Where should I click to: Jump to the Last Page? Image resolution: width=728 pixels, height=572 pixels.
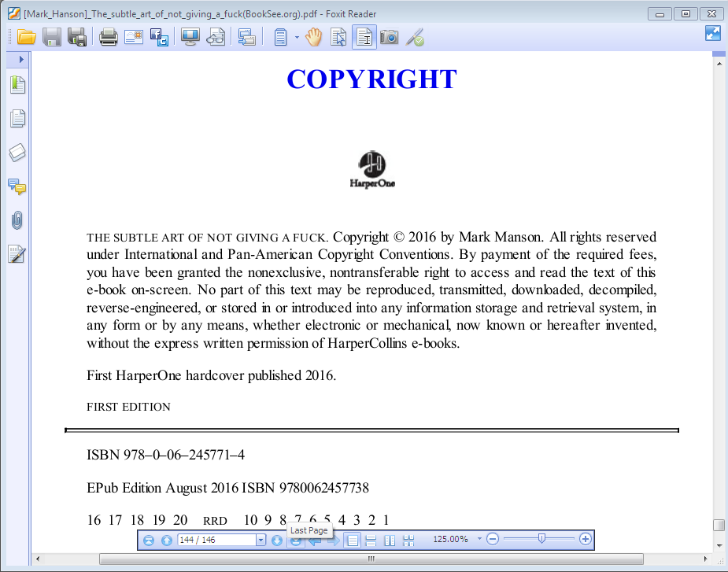click(x=296, y=541)
